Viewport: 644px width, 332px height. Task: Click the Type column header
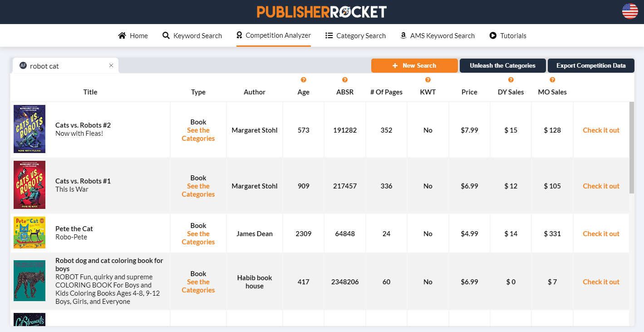pyautogui.click(x=198, y=92)
